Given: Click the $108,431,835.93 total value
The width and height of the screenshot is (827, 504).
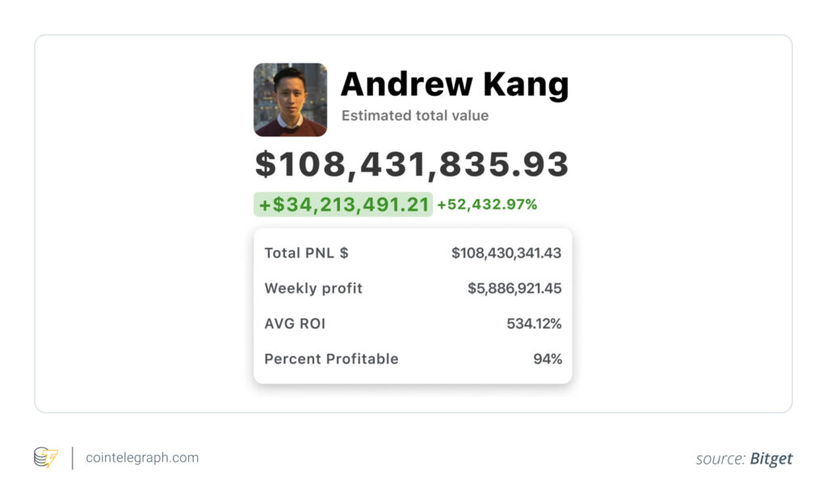Looking at the screenshot, I should [412, 165].
